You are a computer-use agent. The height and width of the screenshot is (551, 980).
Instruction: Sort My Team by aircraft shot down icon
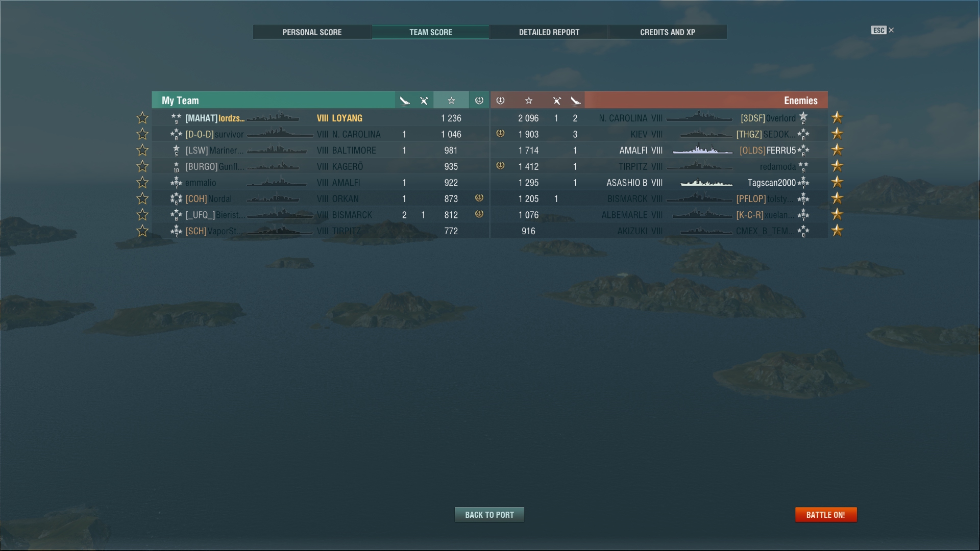coord(424,101)
